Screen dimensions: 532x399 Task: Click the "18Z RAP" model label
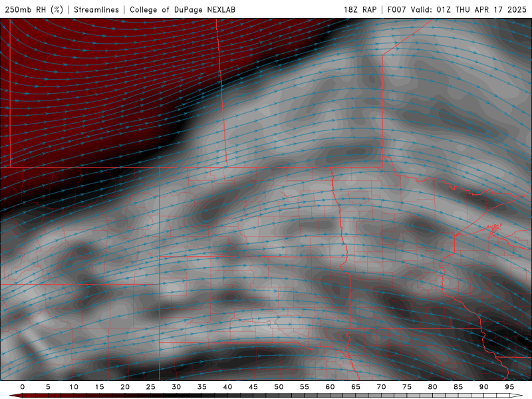pyautogui.click(x=360, y=9)
